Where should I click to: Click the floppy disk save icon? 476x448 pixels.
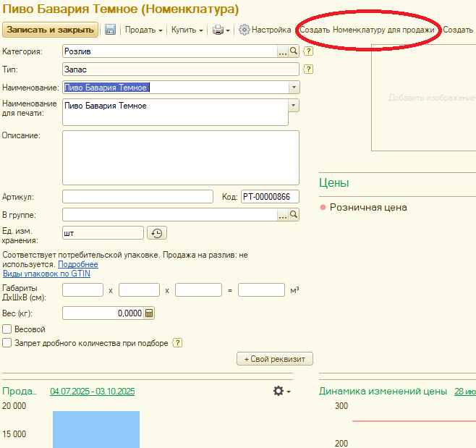pos(110,30)
